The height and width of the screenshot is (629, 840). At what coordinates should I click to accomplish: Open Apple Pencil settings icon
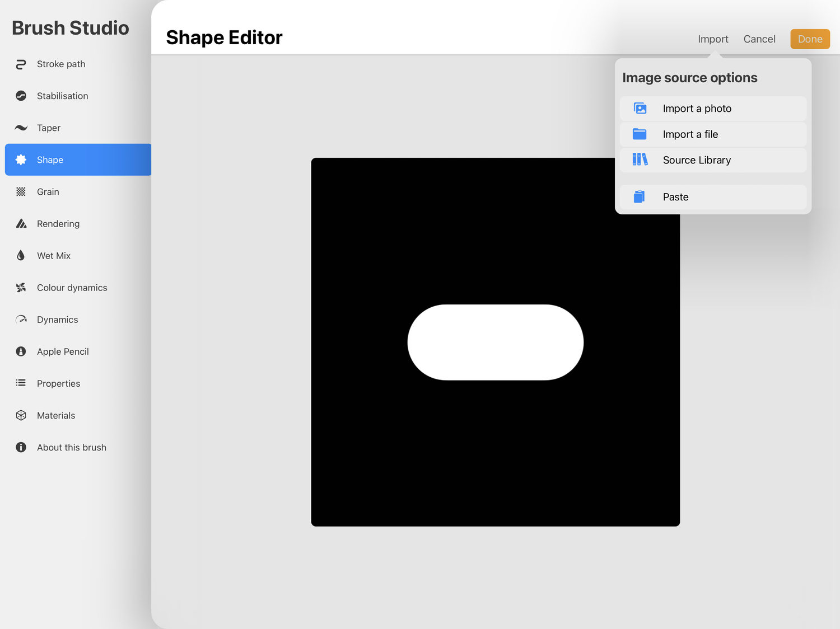[21, 351]
